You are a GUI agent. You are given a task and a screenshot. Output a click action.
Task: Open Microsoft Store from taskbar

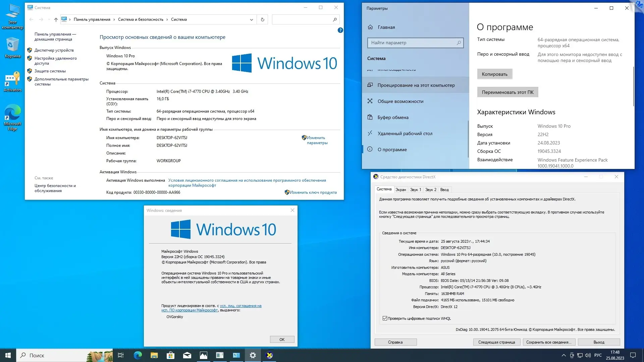click(x=170, y=355)
